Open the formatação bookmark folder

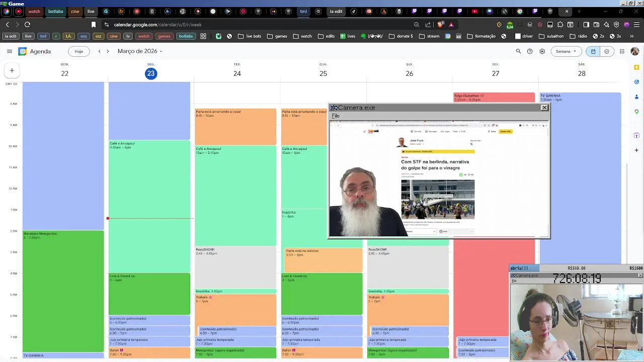coord(481,36)
